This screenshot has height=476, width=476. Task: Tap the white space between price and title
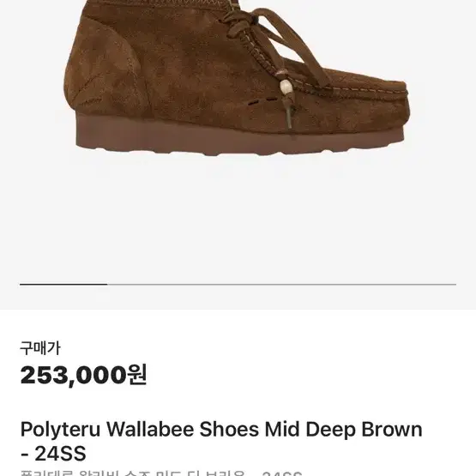(237, 404)
